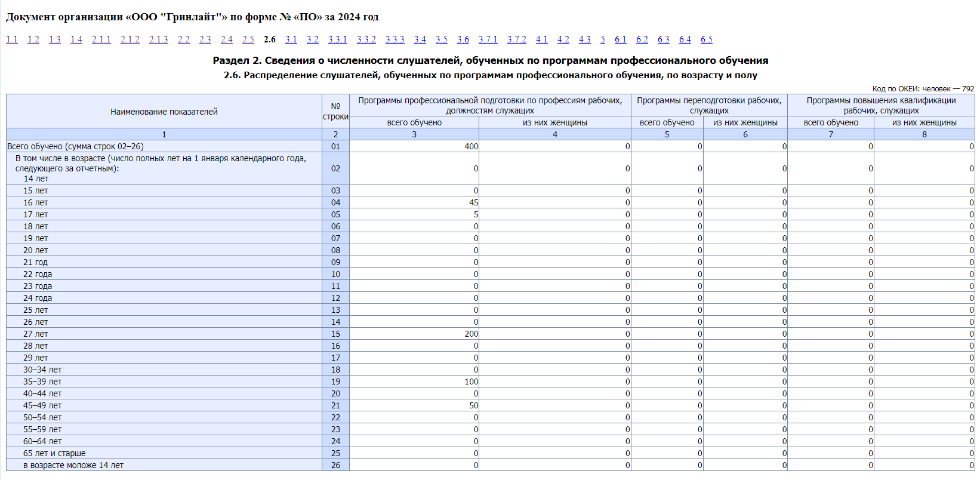
Task: Open section 4.1 link
Action: click(x=542, y=39)
